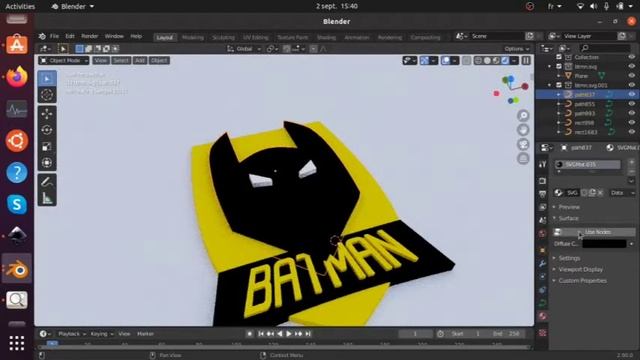Hide path837 with its eye icon
This screenshot has height=360, width=640.
632,94
